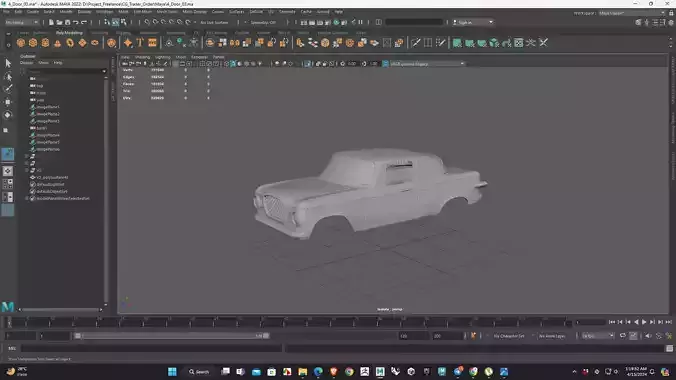
Task: Open the frame rate dropdown
Action: pyautogui.click(x=598, y=336)
